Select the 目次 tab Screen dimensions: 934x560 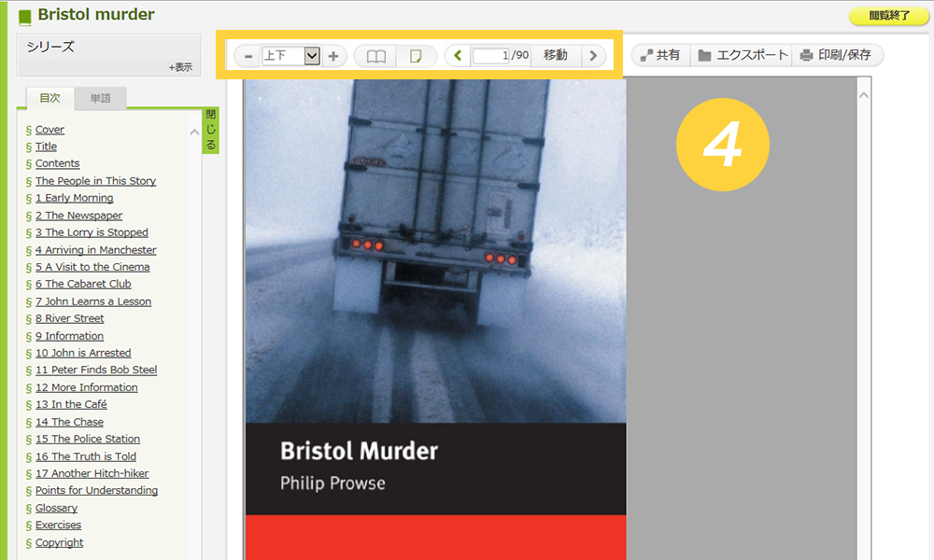(50, 98)
